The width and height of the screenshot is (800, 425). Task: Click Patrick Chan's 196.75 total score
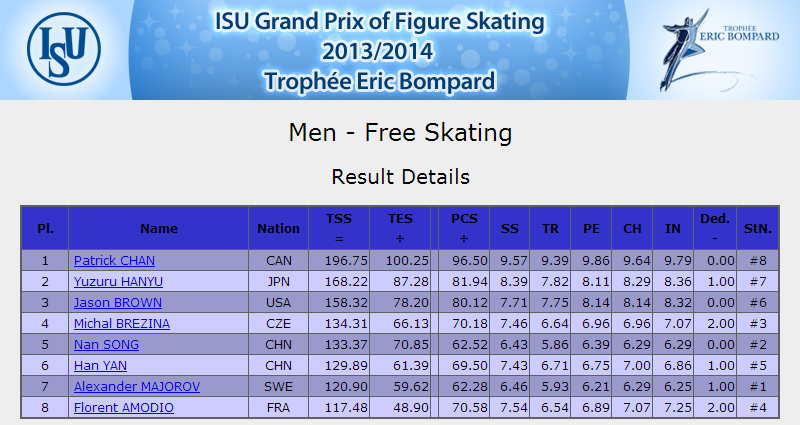tap(346, 261)
